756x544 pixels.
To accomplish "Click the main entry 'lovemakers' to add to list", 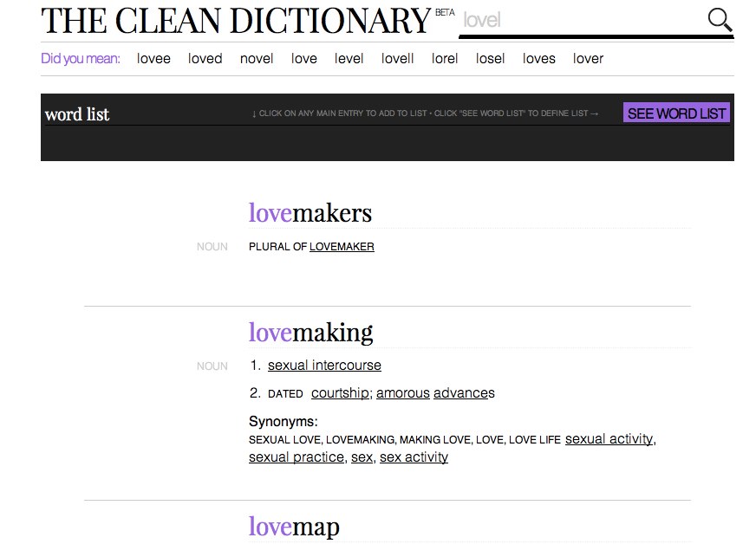I will [x=310, y=212].
